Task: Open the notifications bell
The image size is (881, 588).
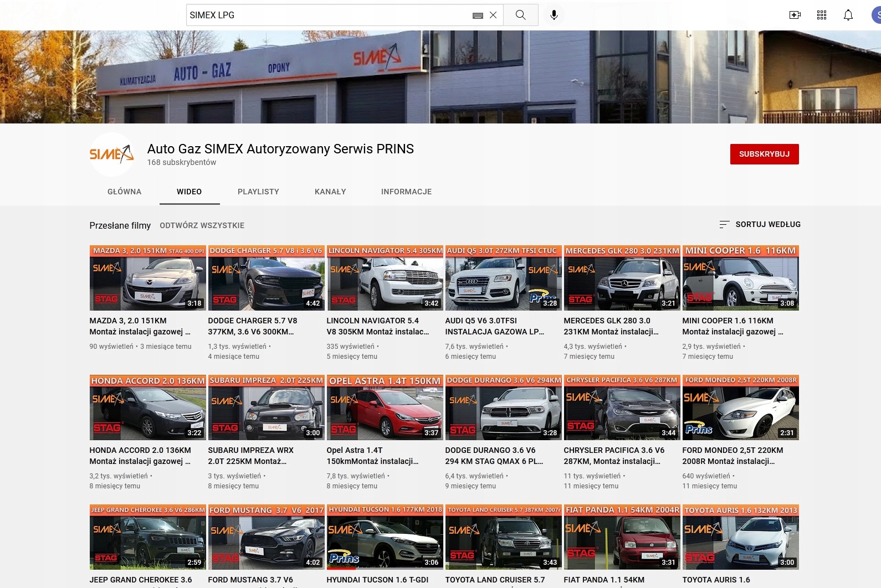Action: (848, 15)
